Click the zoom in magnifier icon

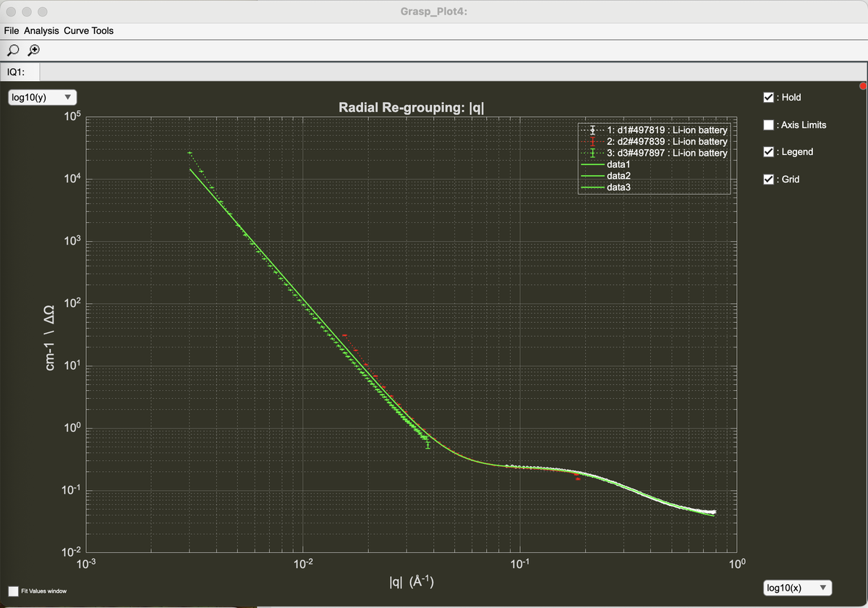(33, 51)
